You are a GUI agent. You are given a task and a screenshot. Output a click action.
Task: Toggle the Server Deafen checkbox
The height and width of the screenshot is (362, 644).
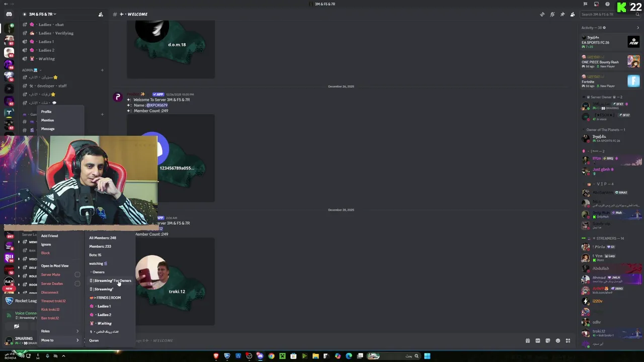pos(77,284)
